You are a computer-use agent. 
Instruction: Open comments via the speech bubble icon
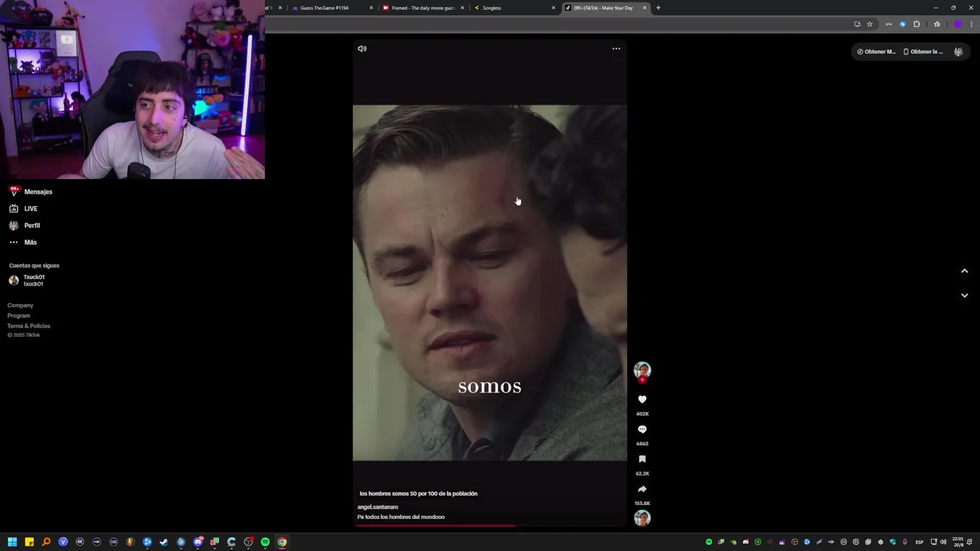pos(642,429)
